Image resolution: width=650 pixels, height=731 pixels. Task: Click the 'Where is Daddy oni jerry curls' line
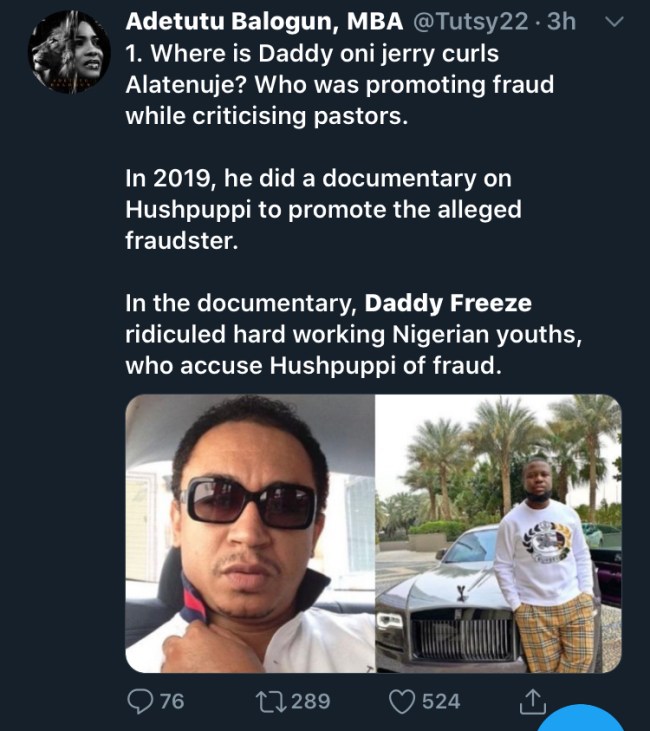(311, 52)
